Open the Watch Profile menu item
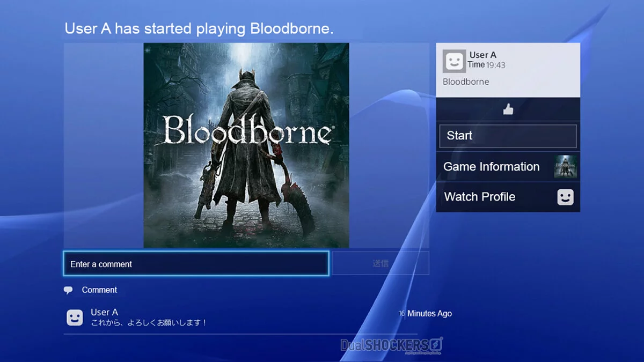 (x=508, y=197)
